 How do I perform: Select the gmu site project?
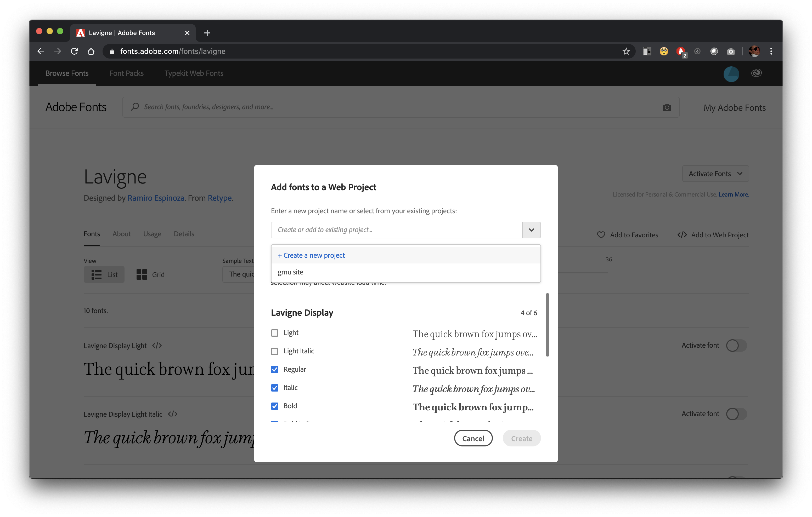[x=406, y=272]
